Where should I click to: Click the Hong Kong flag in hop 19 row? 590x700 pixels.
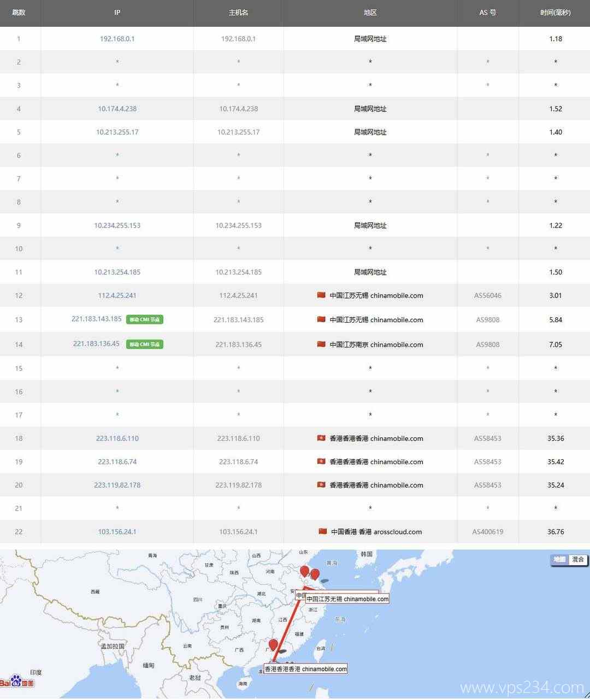pos(321,461)
